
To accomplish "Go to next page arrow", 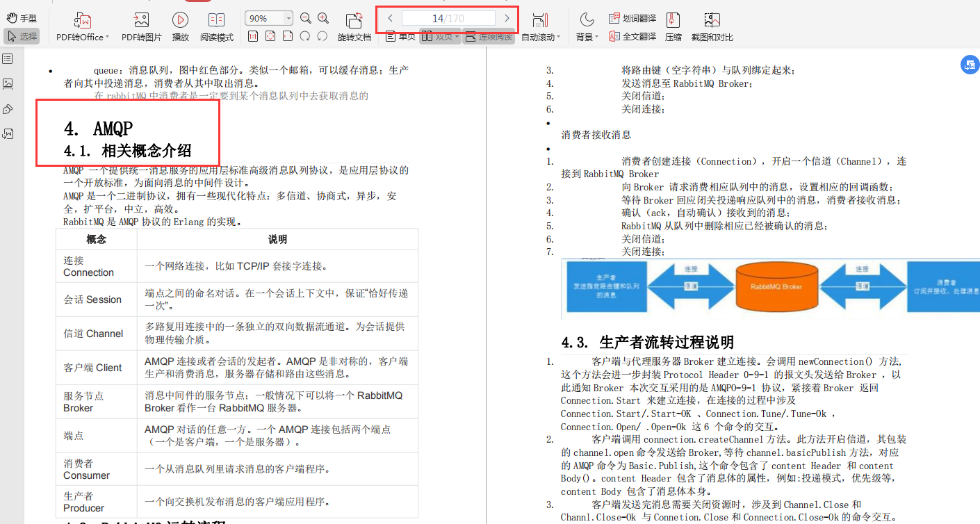I will point(507,18).
